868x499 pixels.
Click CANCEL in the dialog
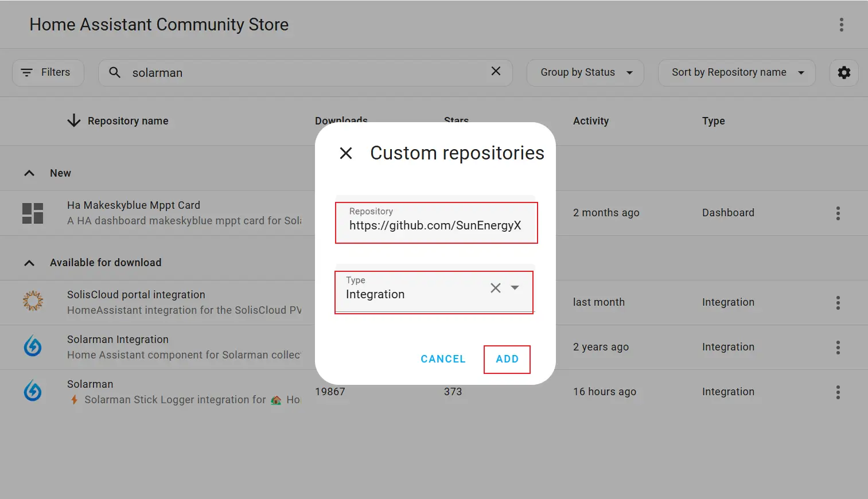pos(443,359)
